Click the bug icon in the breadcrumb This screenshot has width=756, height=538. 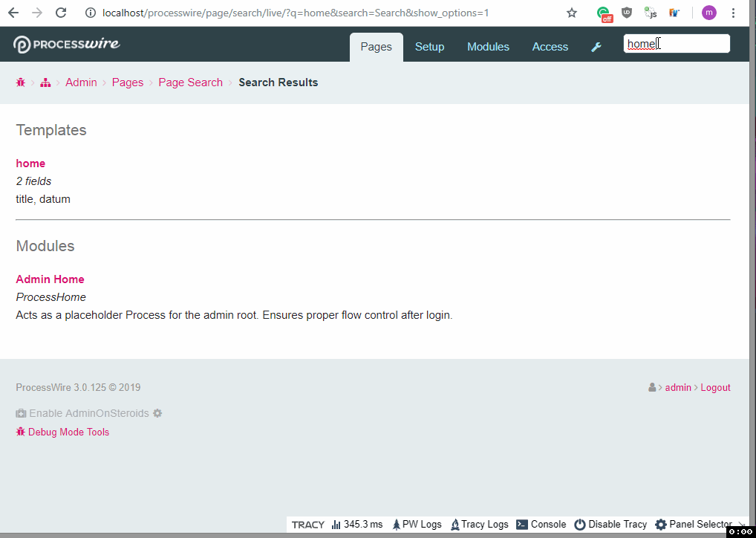click(20, 82)
